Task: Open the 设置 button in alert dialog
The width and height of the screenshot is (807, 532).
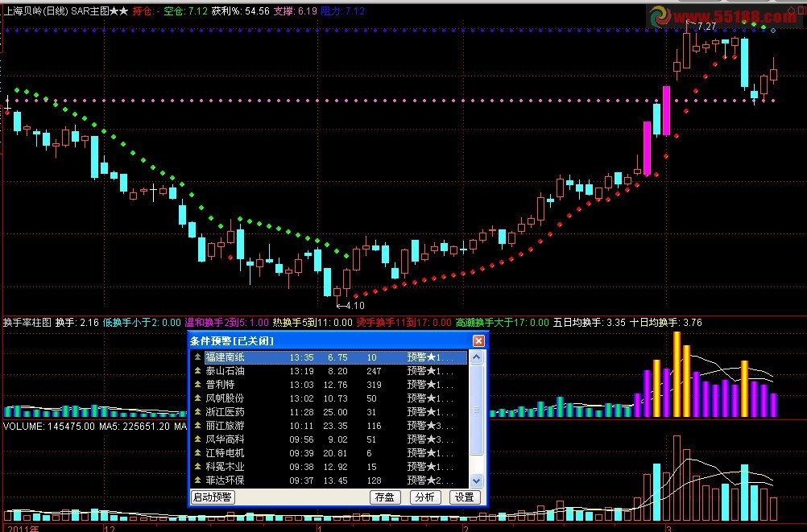Action: point(464,497)
